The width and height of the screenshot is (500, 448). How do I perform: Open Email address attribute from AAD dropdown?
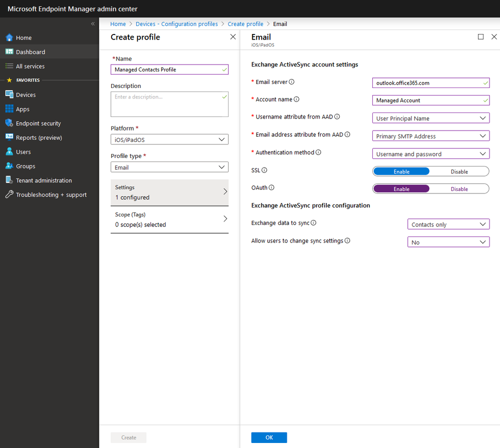click(x=431, y=136)
